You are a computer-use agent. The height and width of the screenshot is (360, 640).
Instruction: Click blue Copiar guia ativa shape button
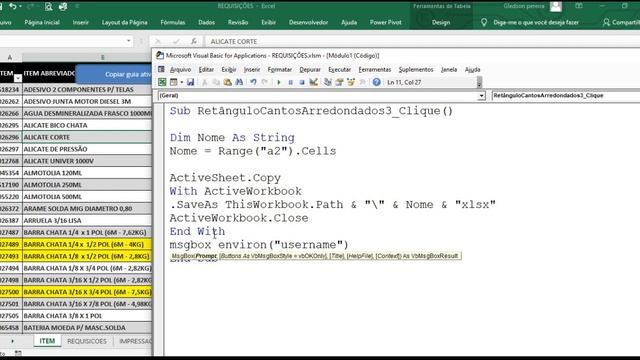[x=114, y=74]
